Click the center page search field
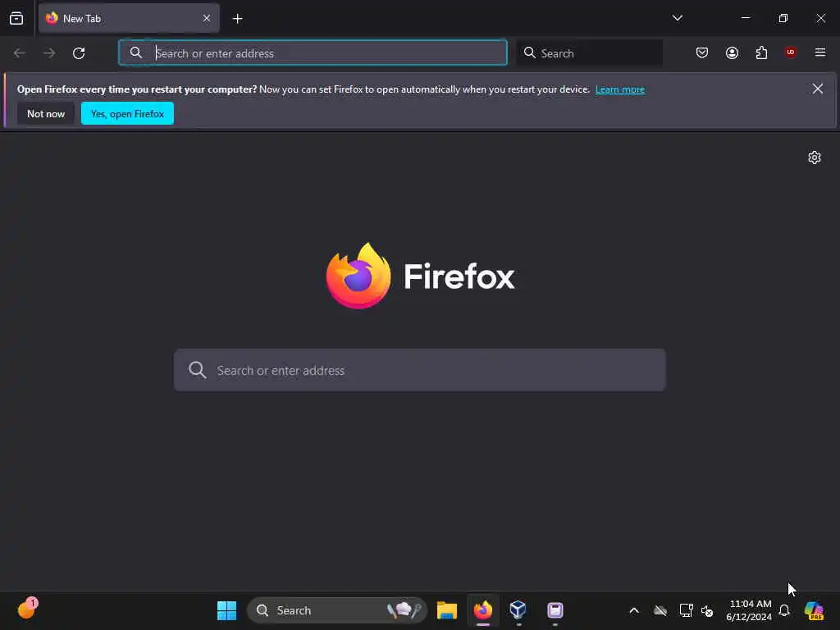 (x=420, y=370)
